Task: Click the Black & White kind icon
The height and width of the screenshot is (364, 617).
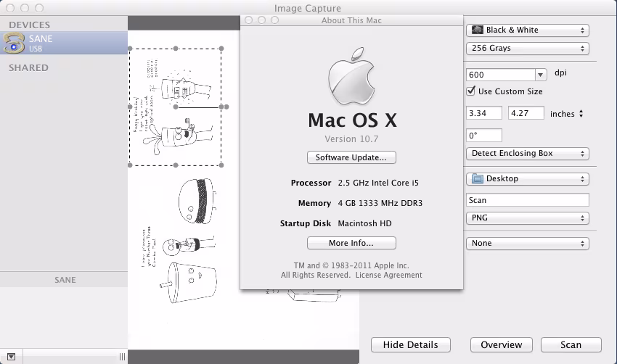Action: 478,30
